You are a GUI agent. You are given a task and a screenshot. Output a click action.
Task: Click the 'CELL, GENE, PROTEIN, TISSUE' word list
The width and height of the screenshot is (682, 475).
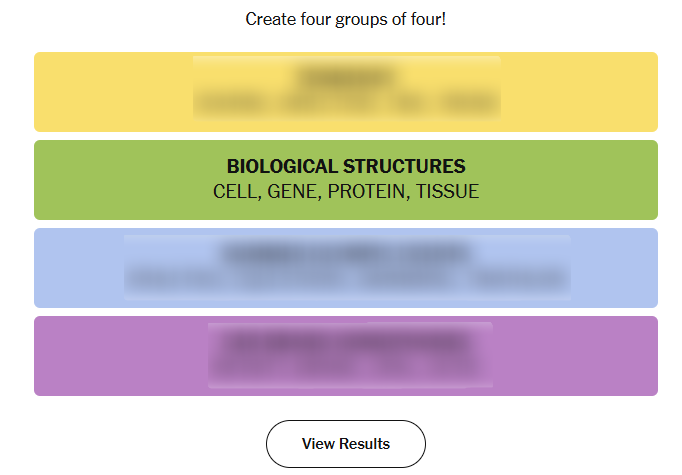pos(346,191)
